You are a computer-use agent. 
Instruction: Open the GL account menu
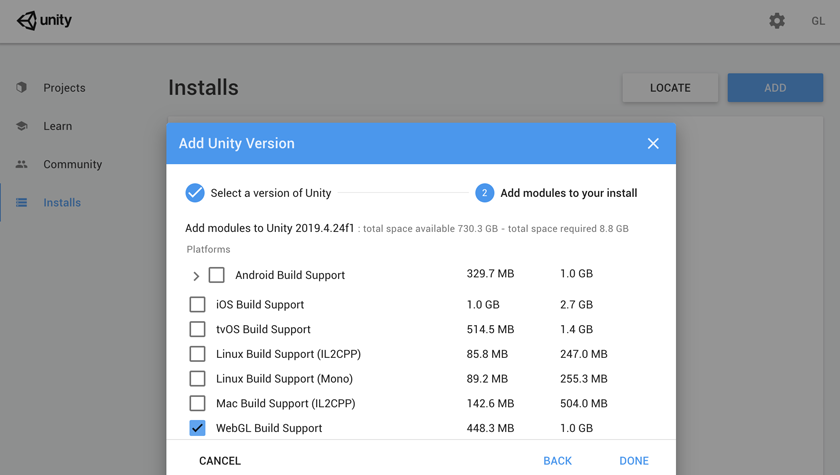(x=818, y=21)
